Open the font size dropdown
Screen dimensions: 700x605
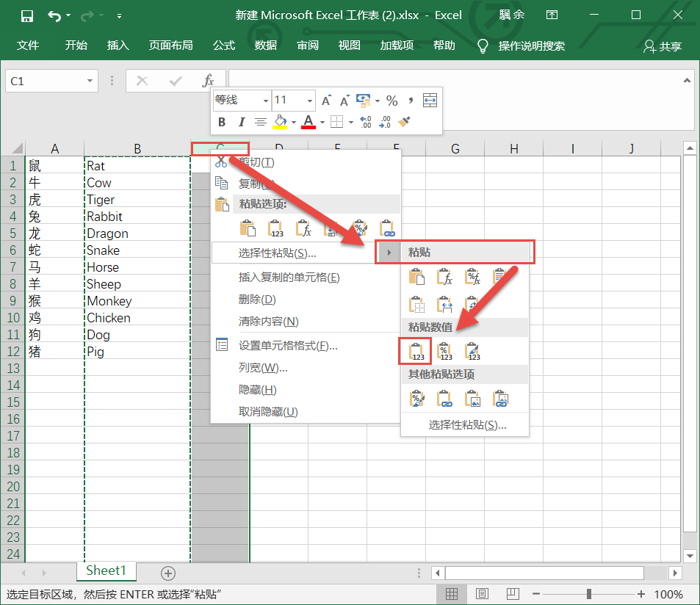[x=309, y=100]
